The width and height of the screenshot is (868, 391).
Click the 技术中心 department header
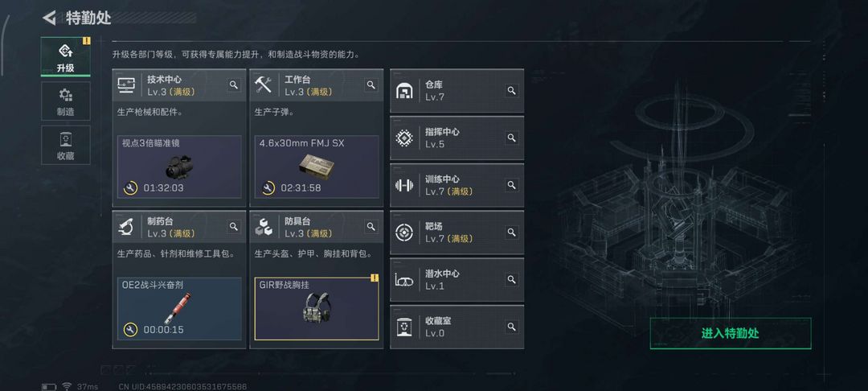170,84
